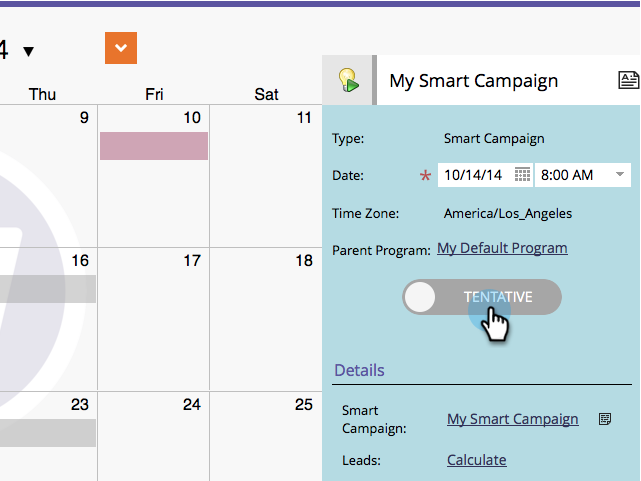Screen dimensions: 641x481
Task: Click the date field showing 10/14/14
Action: tap(476, 174)
